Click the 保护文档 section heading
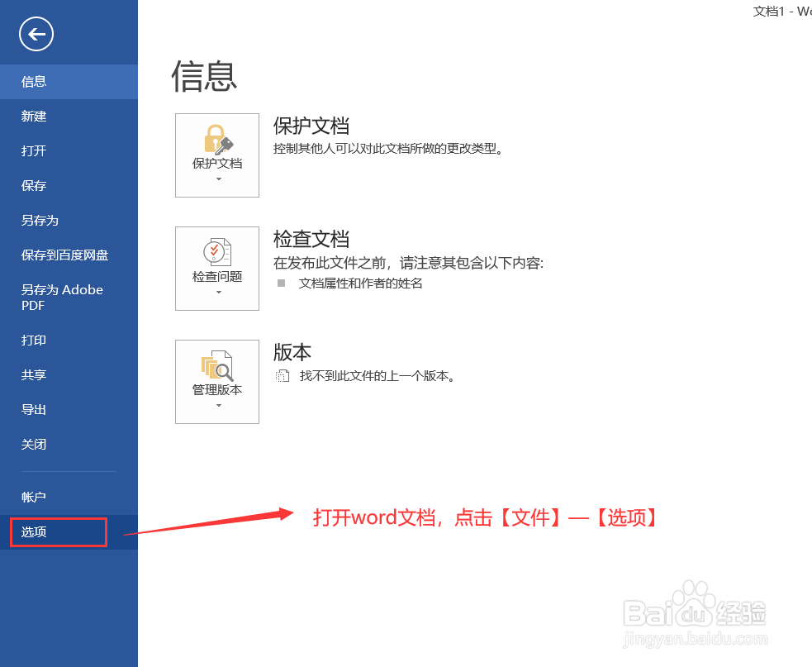Screen dimensions: 812x667 [311, 126]
